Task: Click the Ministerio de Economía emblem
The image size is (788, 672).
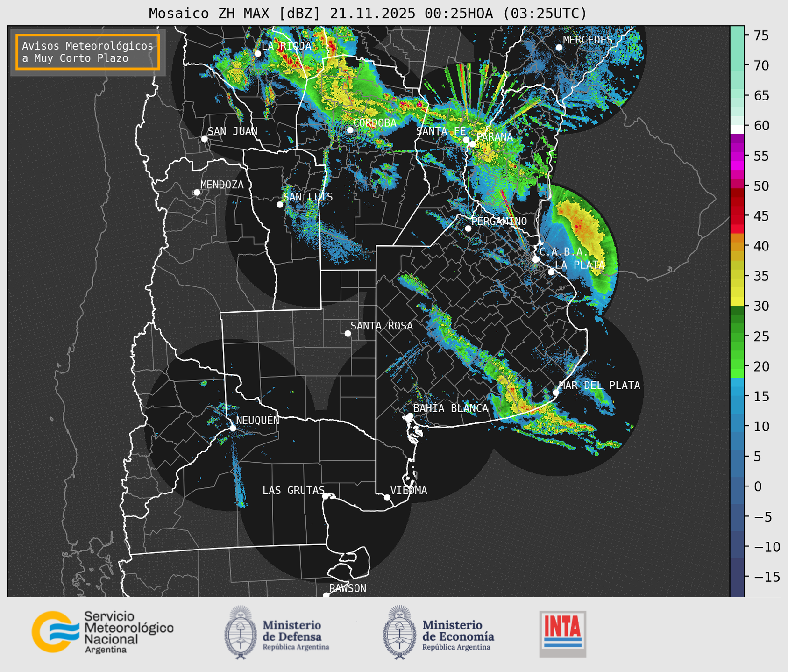Action: [x=400, y=632]
